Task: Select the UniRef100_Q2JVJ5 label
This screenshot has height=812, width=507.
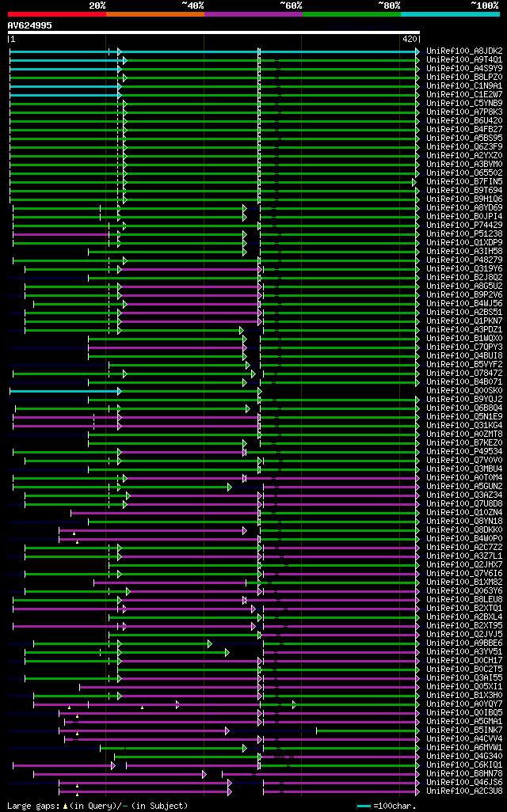Action: [x=464, y=635]
